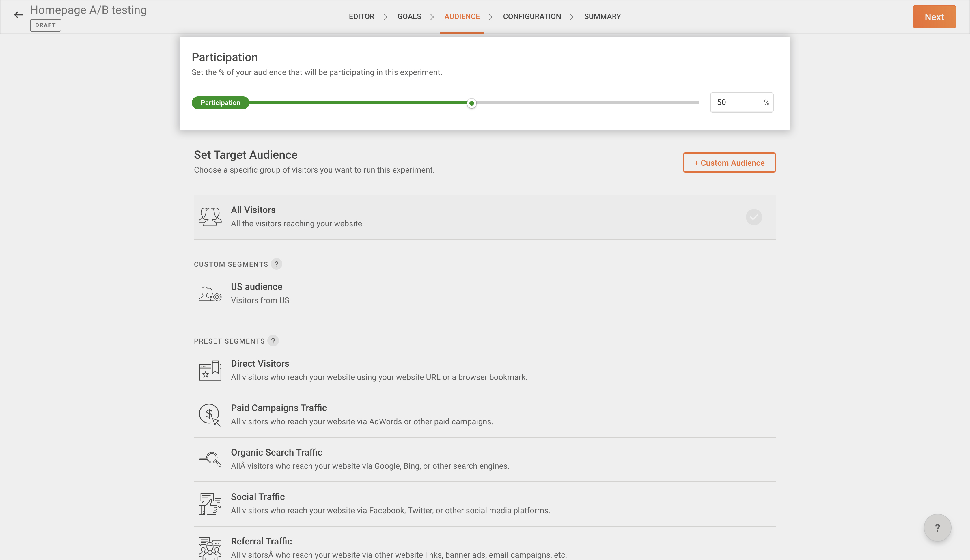Click the back arrow icon
This screenshot has height=560, width=970.
[x=18, y=15]
